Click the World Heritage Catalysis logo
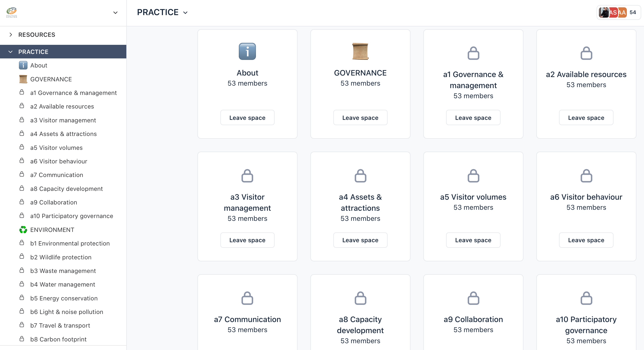 coord(12,12)
